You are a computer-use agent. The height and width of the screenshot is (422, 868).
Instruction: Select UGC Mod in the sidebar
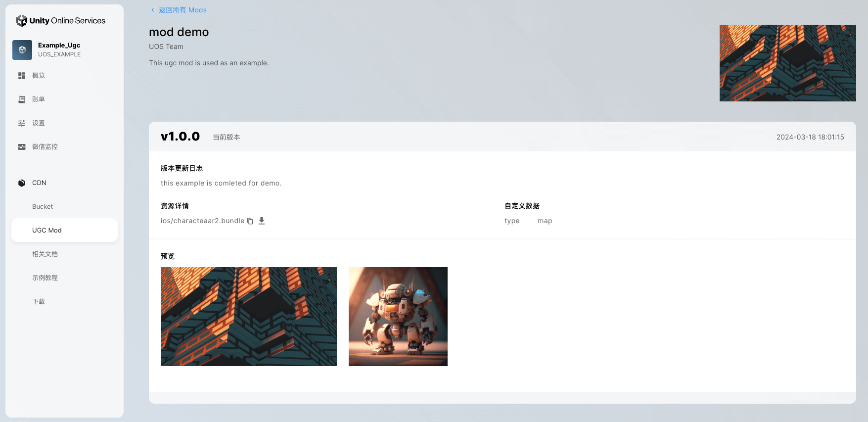(47, 231)
